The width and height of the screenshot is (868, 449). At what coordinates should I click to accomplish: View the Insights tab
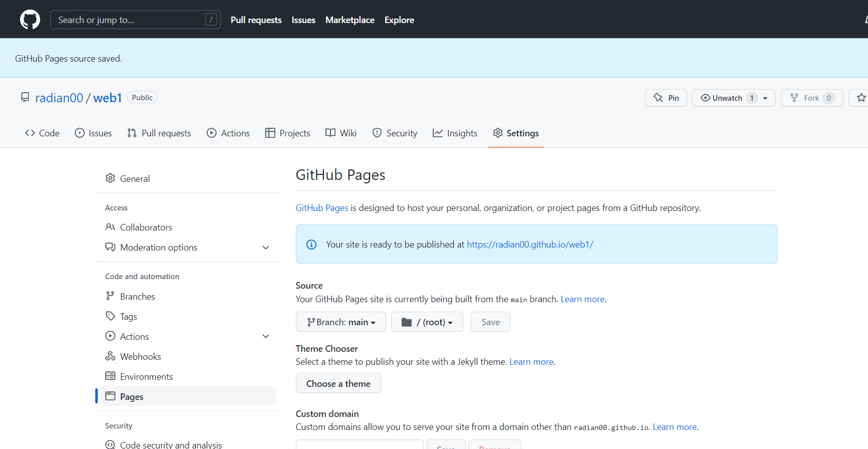(x=455, y=133)
